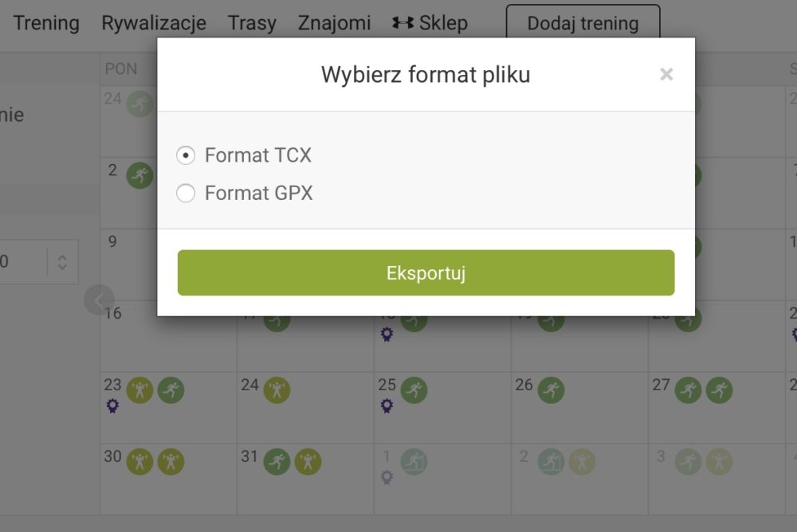Open the Under Armour Sklep link
The image size is (797, 532).
coord(430,23)
